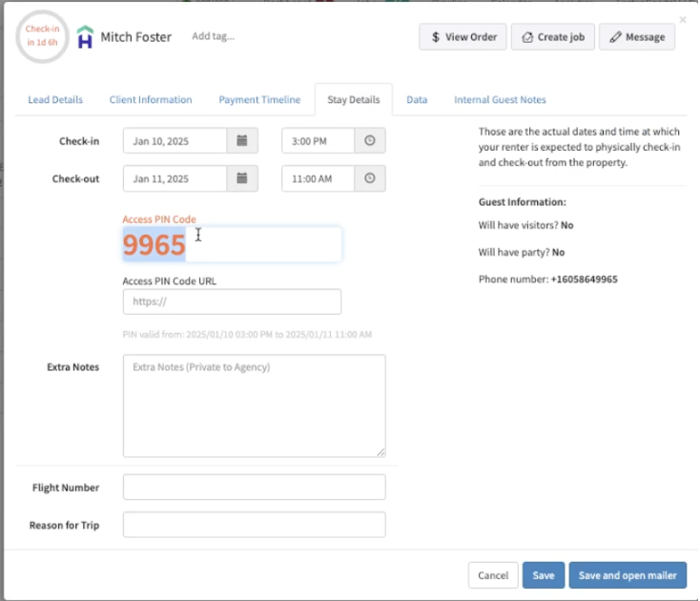Click the check-out date calendar icon

click(x=241, y=178)
